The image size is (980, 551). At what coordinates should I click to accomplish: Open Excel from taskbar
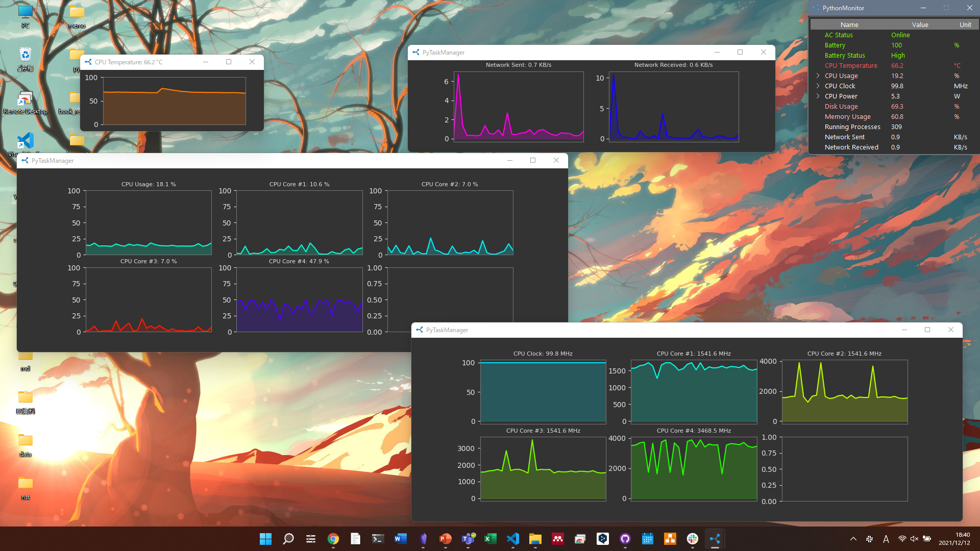(491, 539)
